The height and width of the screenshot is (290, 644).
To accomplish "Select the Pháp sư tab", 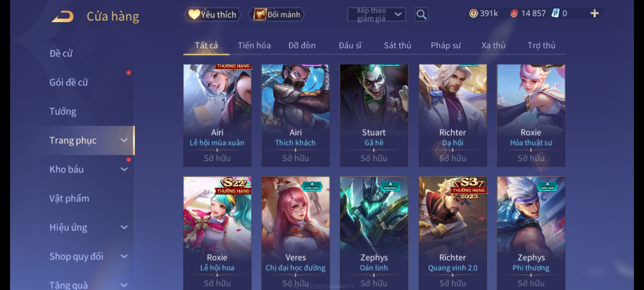I will pyautogui.click(x=446, y=45).
